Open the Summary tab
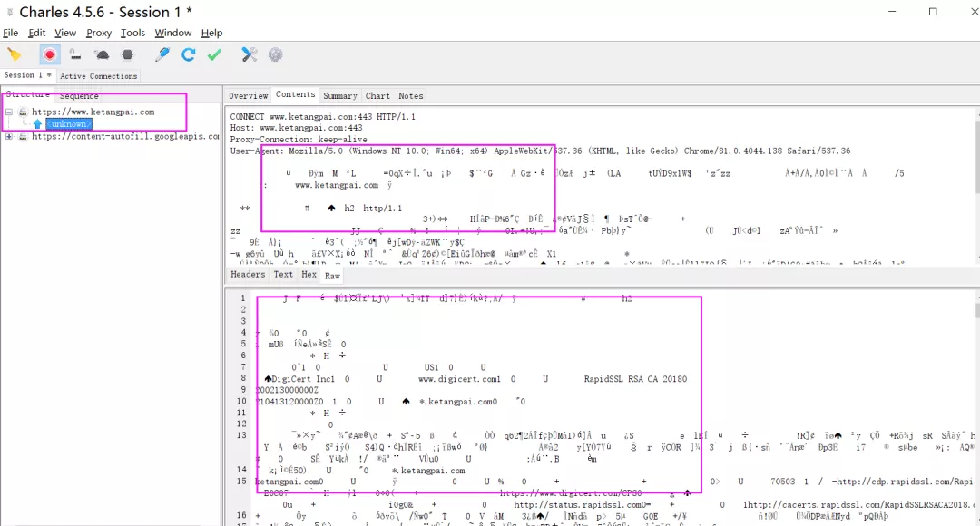Screen dimensions: 980x526 pyautogui.click(x=340, y=95)
